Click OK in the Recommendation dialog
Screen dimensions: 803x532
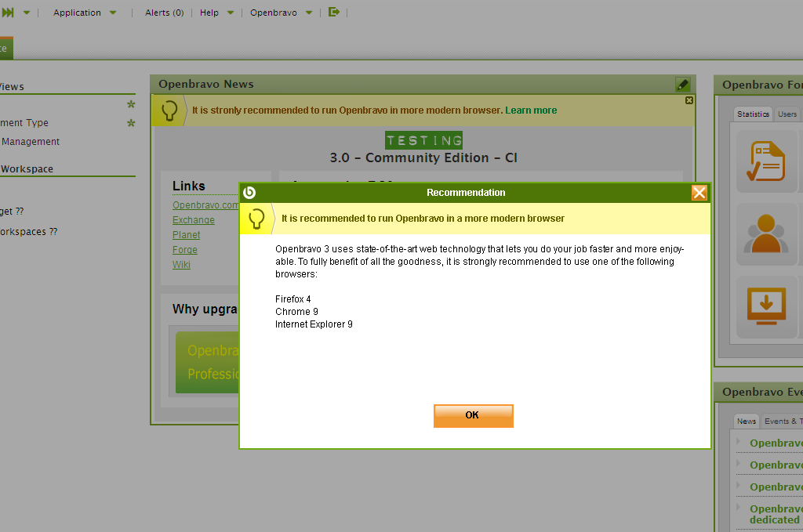(x=473, y=415)
